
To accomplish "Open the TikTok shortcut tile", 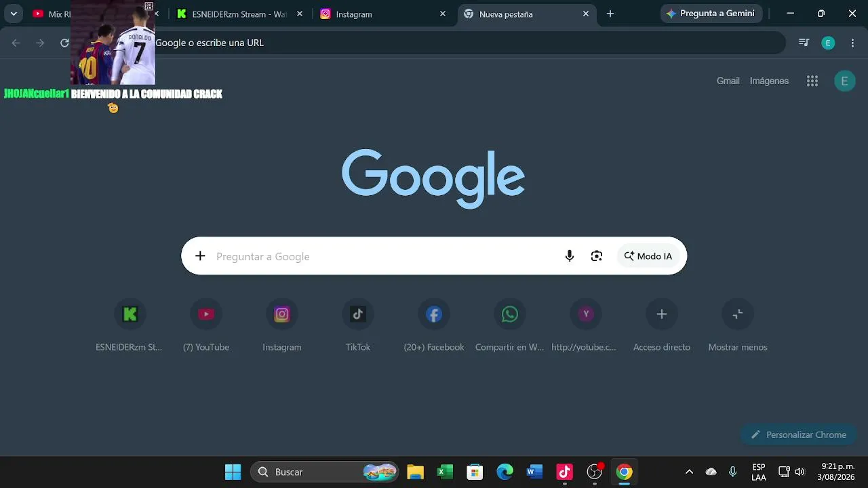I will pos(358,325).
